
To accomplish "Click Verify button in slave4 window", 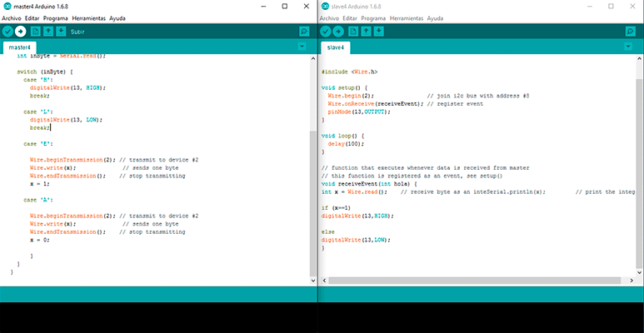I will point(325,31).
